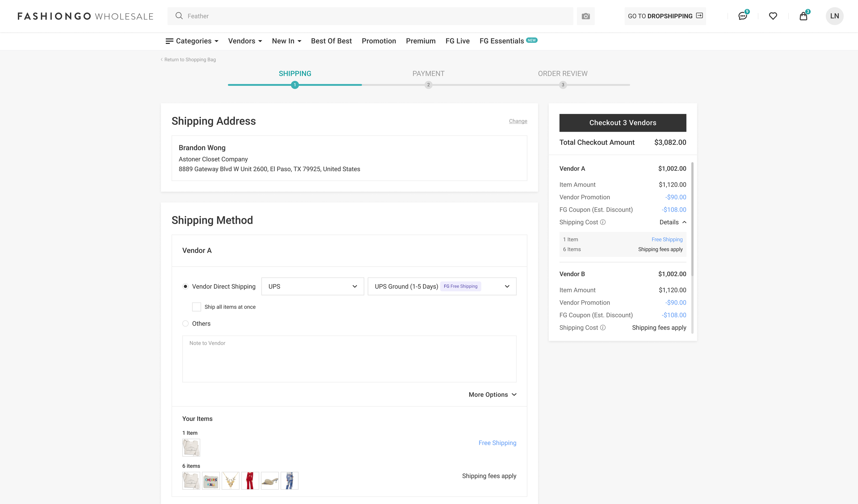Click the Checkout 3 Vendors button

coord(622,123)
